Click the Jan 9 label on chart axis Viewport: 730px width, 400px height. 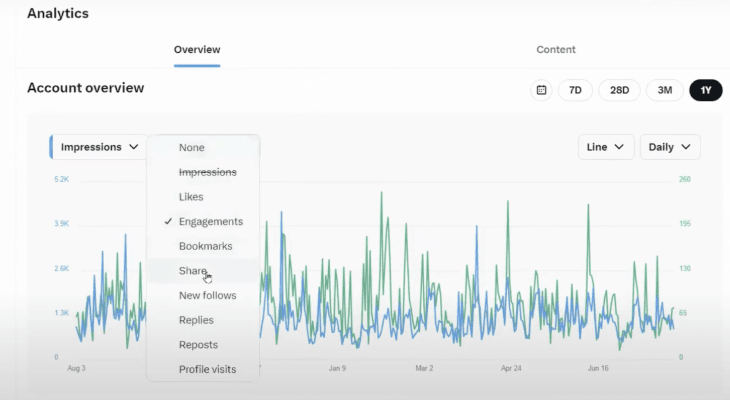pyautogui.click(x=337, y=368)
